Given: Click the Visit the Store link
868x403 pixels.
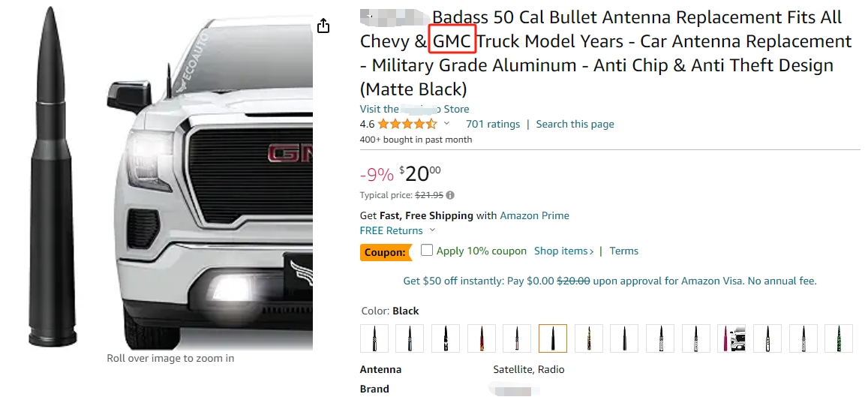Looking at the screenshot, I should [414, 109].
